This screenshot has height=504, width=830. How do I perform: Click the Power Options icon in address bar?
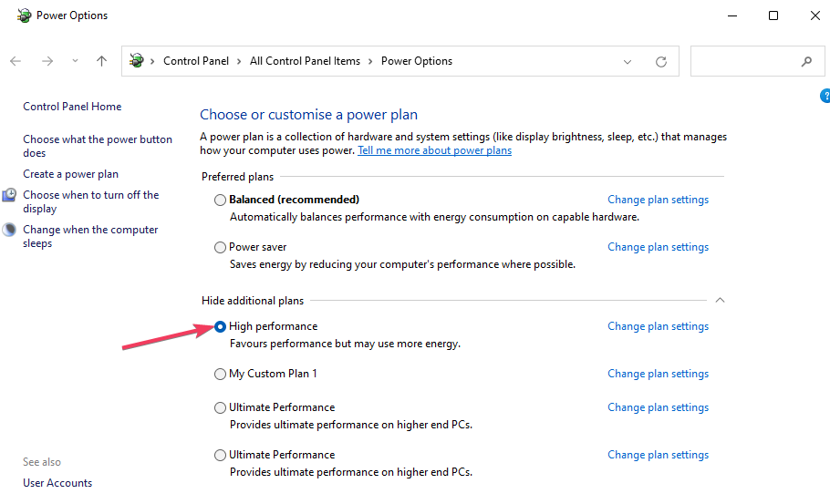coord(137,61)
